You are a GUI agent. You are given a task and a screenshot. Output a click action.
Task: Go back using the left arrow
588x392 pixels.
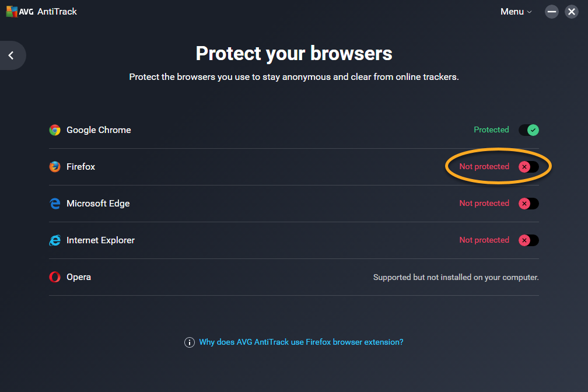click(11, 55)
